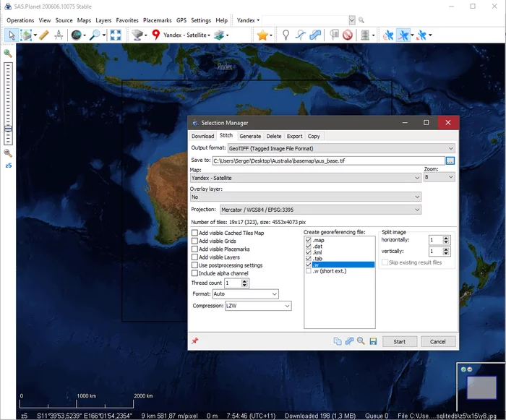Image resolution: width=506 pixels, height=420 pixels.
Task: Click the GPS connect satellite icon
Action: coord(389,35)
